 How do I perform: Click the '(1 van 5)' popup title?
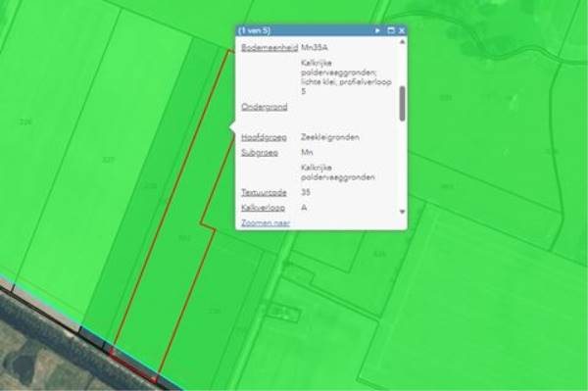(254, 30)
